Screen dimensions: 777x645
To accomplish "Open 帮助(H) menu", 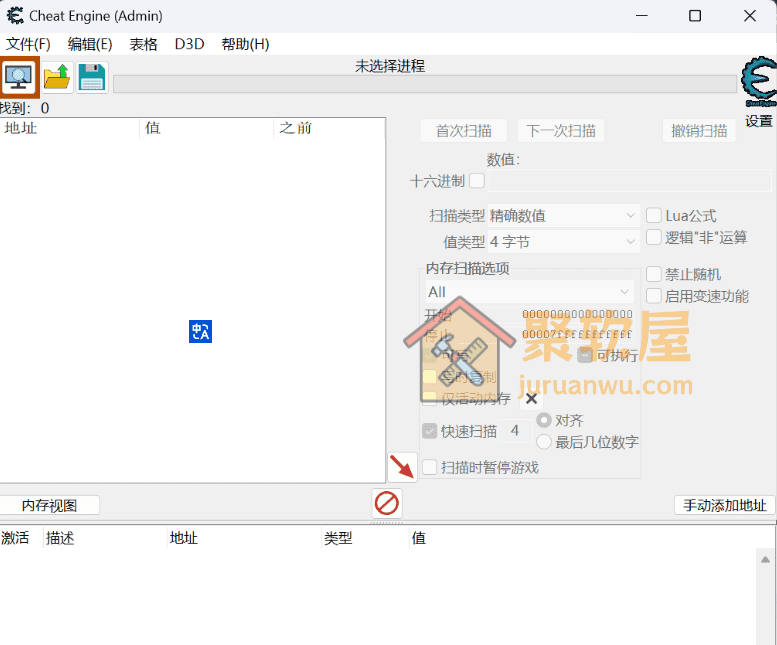I will click(245, 44).
